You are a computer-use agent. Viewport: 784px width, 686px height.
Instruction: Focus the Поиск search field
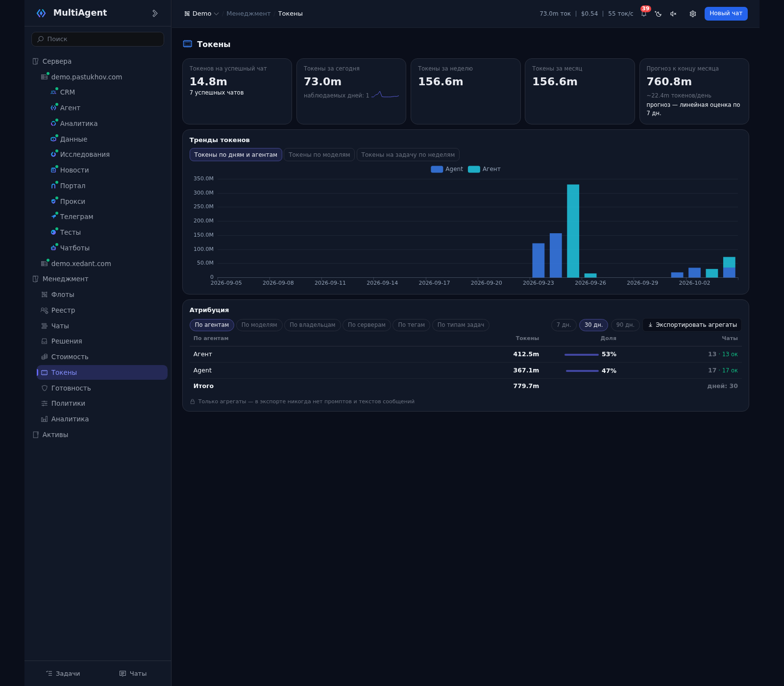(98, 39)
